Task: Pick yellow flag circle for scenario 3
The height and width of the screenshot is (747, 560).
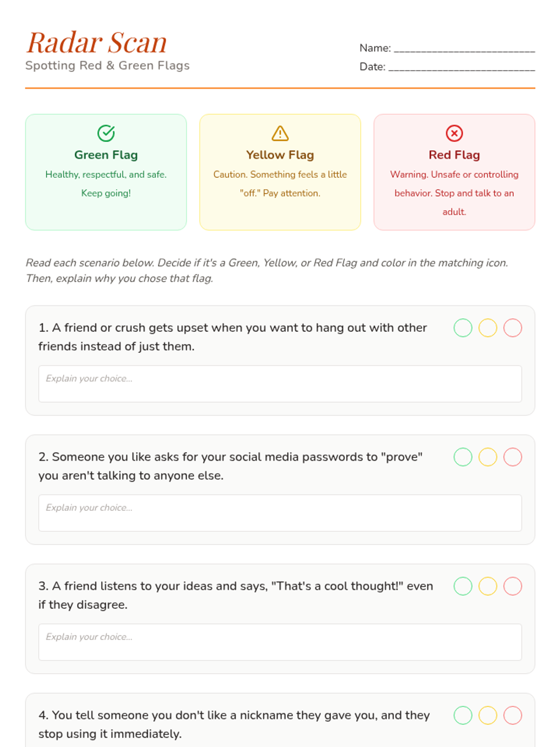Action: click(x=488, y=586)
